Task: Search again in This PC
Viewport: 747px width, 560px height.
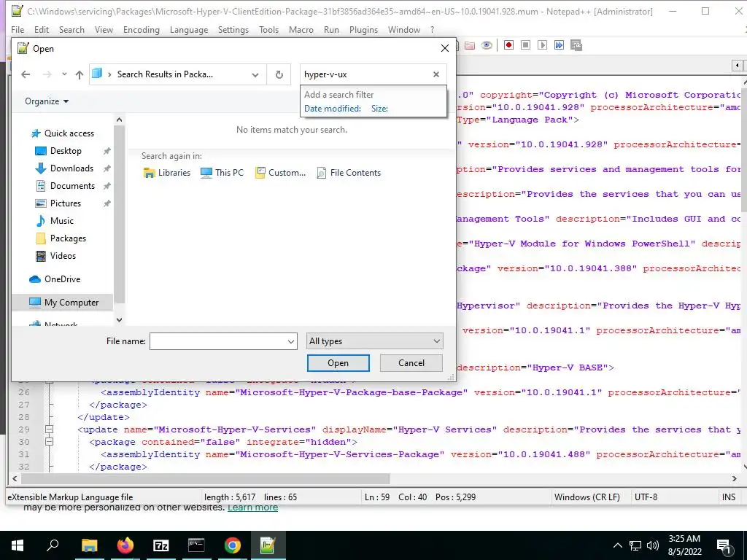Action: (222, 173)
